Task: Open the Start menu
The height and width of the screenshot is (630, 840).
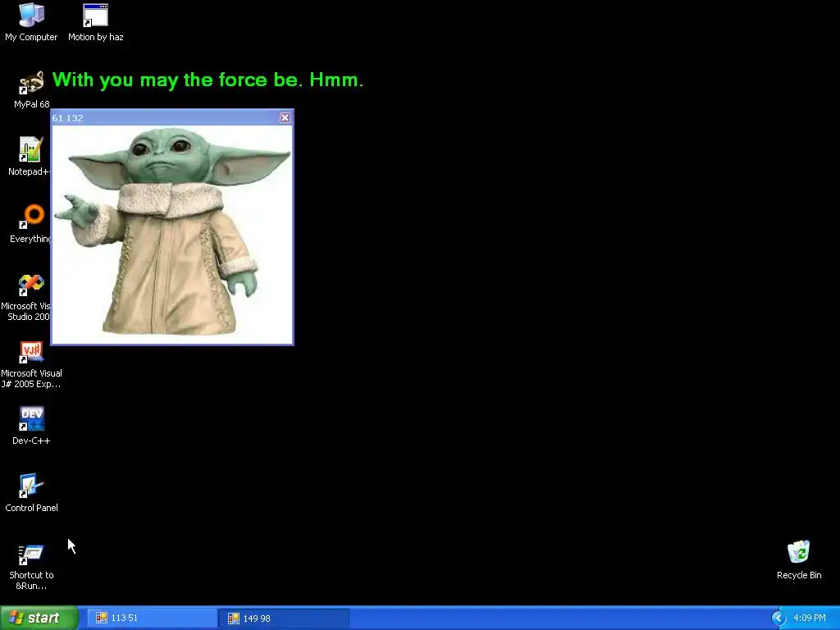Action: pos(39,618)
